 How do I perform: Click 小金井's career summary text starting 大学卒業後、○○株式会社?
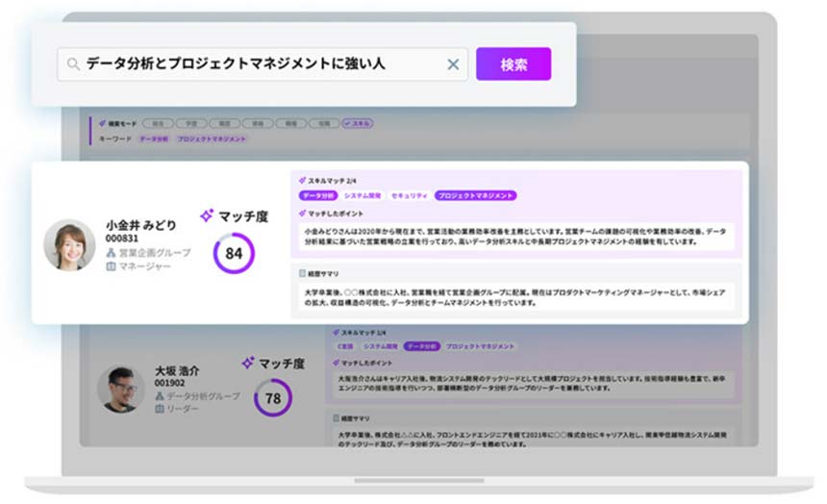(x=515, y=297)
